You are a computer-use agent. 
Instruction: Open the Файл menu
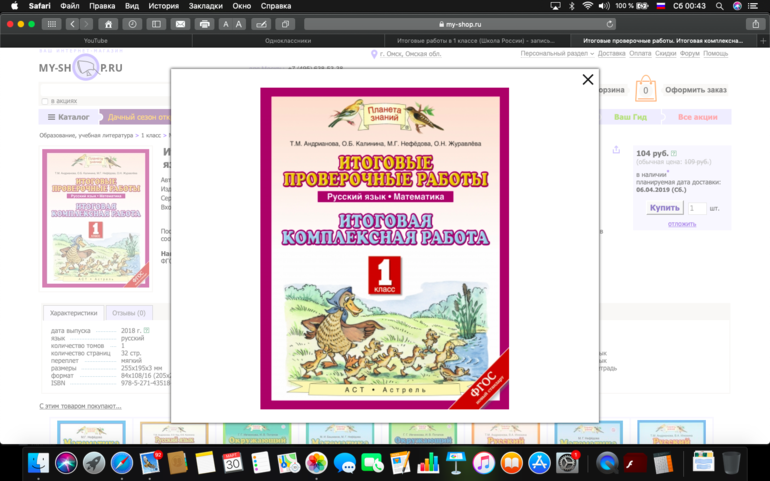point(70,6)
